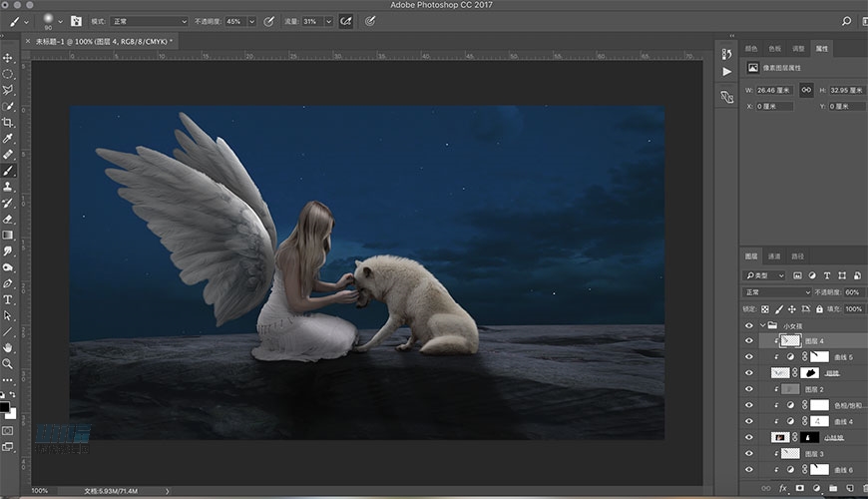Image resolution: width=868 pixels, height=499 pixels.
Task: Switch to the 颜色 panel tab
Action: point(751,49)
